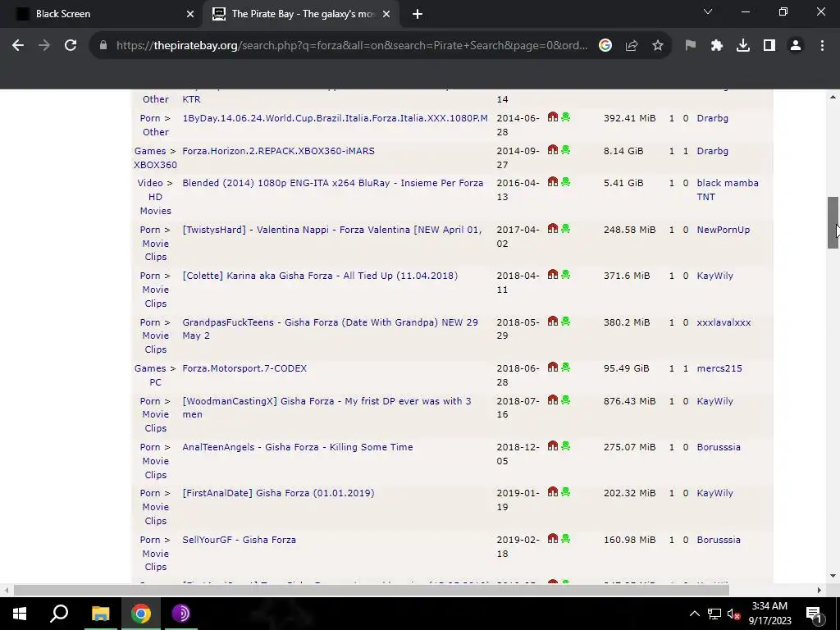Open uploader Drarbg in the Forza.Horizon.2 row

pos(713,151)
